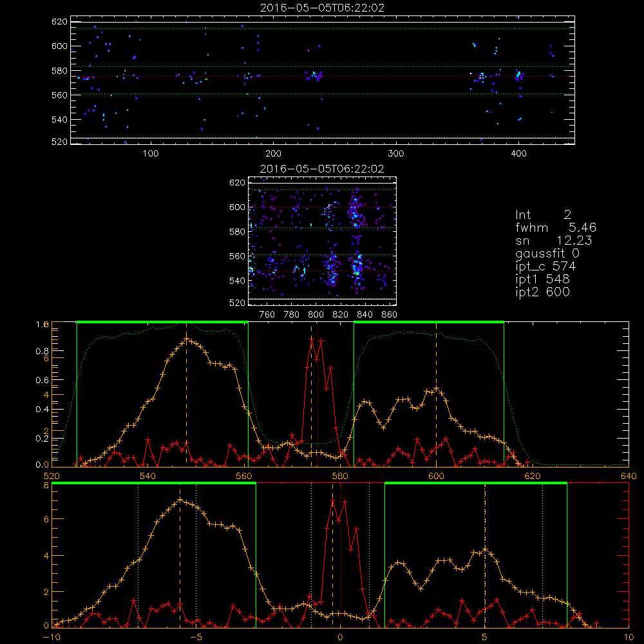This screenshot has height=644, width=644.
Task: Click x-axis label 300 under wide spectrogram
Action: [396, 154]
